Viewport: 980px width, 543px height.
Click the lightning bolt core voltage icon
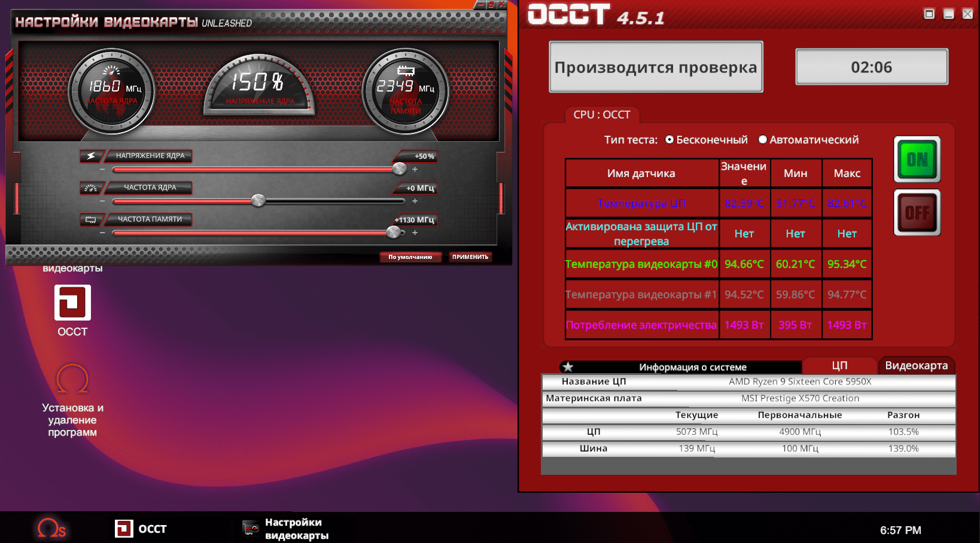tap(91, 156)
